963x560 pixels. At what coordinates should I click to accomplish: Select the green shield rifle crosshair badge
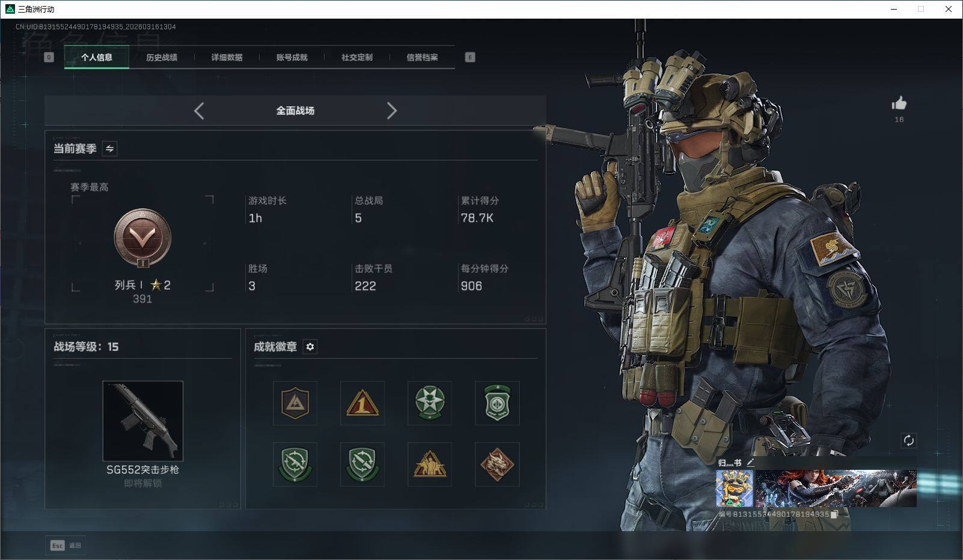295,464
